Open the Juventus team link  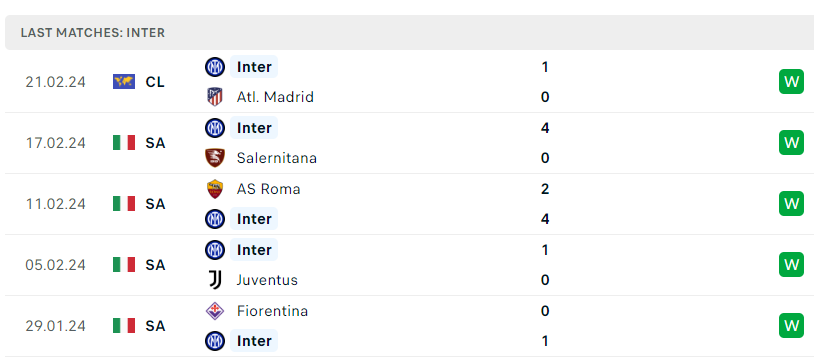pos(267,280)
